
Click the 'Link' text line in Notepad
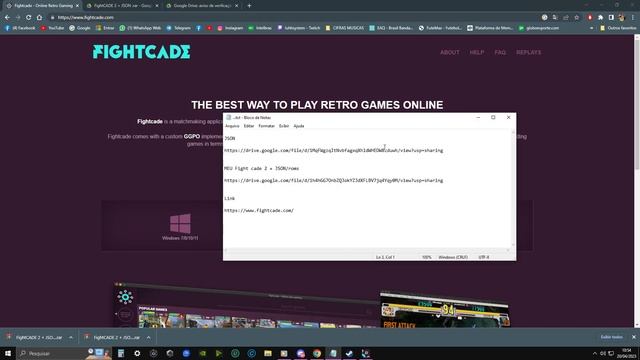pyautogui.click(x=229, y=198)
